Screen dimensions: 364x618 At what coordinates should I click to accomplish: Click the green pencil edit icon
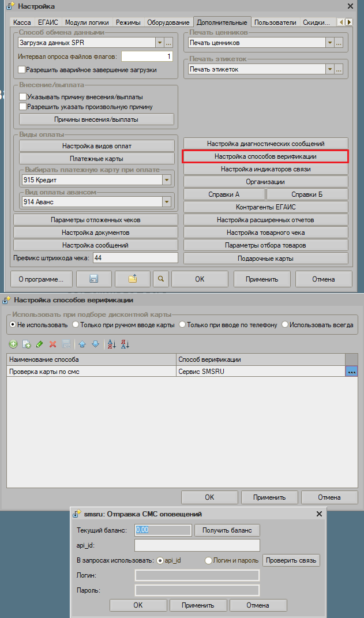tap(39, 344)
